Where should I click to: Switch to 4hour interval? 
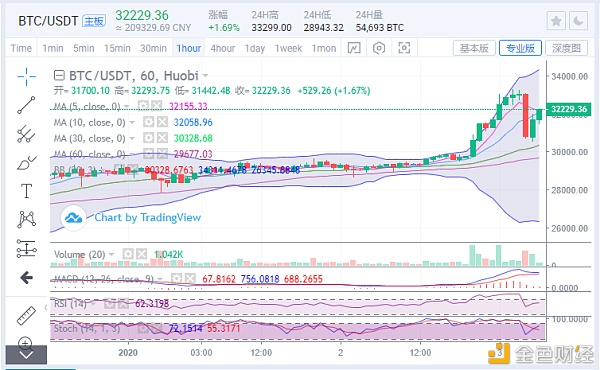pos(223,49)
